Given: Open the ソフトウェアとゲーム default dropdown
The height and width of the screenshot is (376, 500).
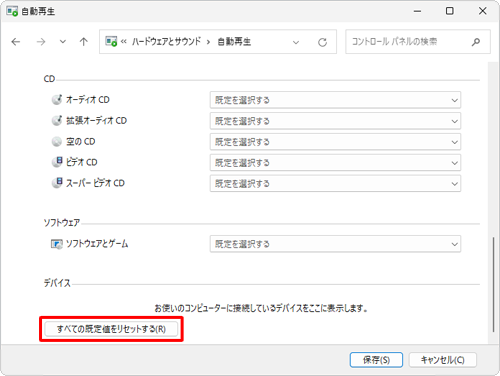Looking at the screenshot, I should [x=335, y=244].
